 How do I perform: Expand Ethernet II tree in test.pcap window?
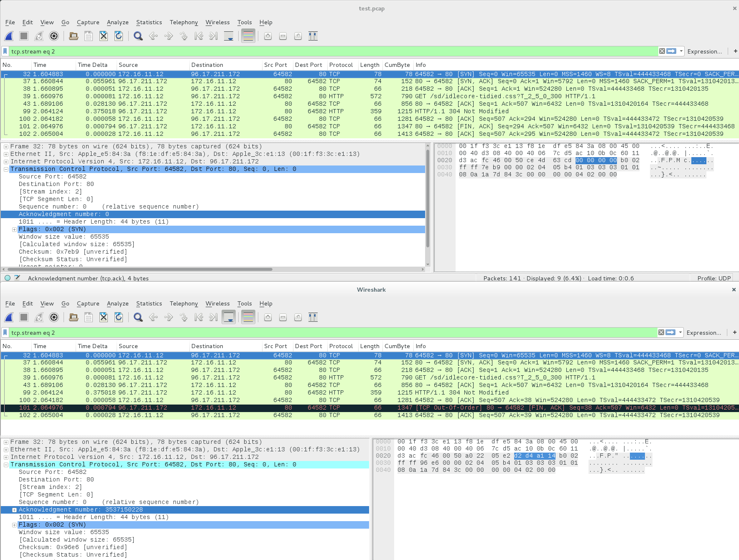click(x=6, y=154)
